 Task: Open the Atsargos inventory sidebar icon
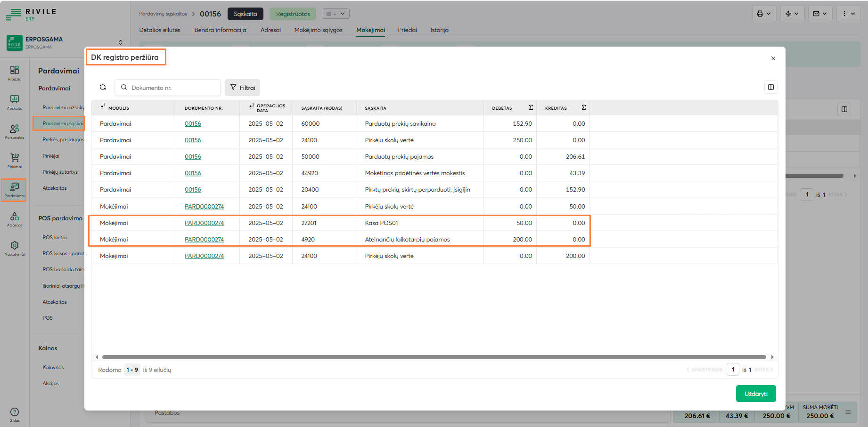[x=15, y=218]
